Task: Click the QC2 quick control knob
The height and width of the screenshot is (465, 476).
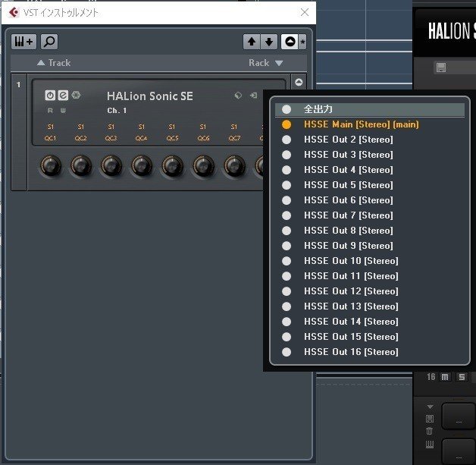Action: coord(81,165)
